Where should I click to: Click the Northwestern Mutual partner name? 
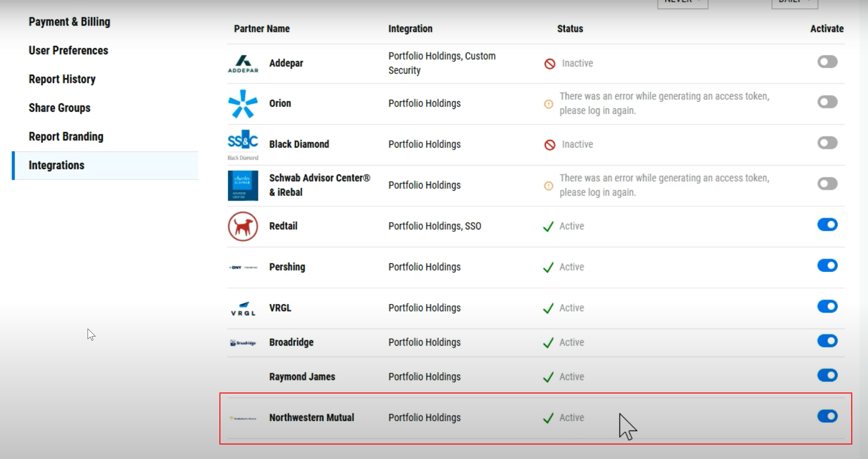point(311,418)
